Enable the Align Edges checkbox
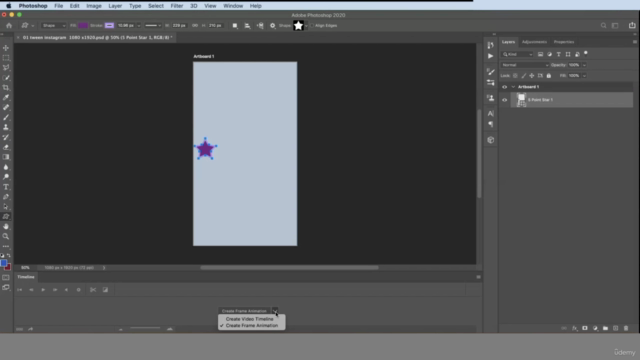The width and height of the screenshot is (640, 360). (312, 25)
